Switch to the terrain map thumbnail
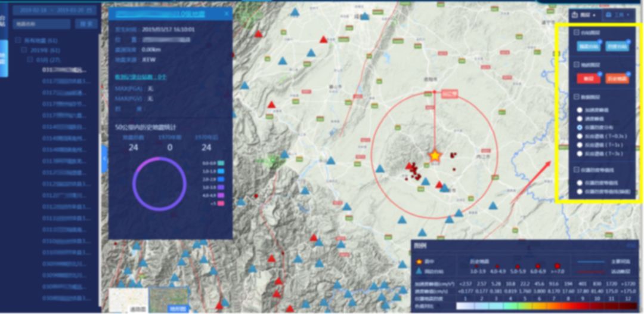This screenshot has width=644, height=314. tap(167, 300)
